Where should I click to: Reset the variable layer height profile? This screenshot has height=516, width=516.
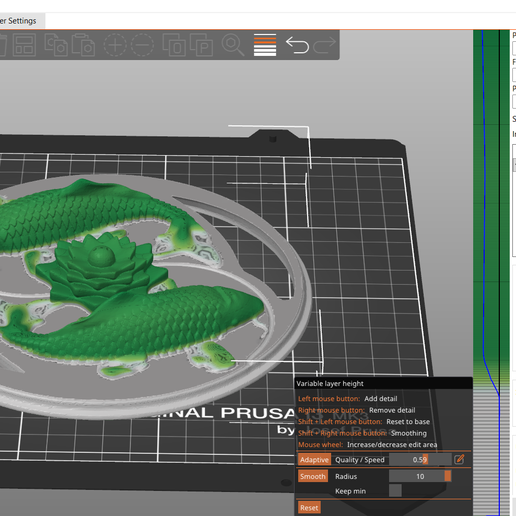pyautogui.click(x=309, y=508)
